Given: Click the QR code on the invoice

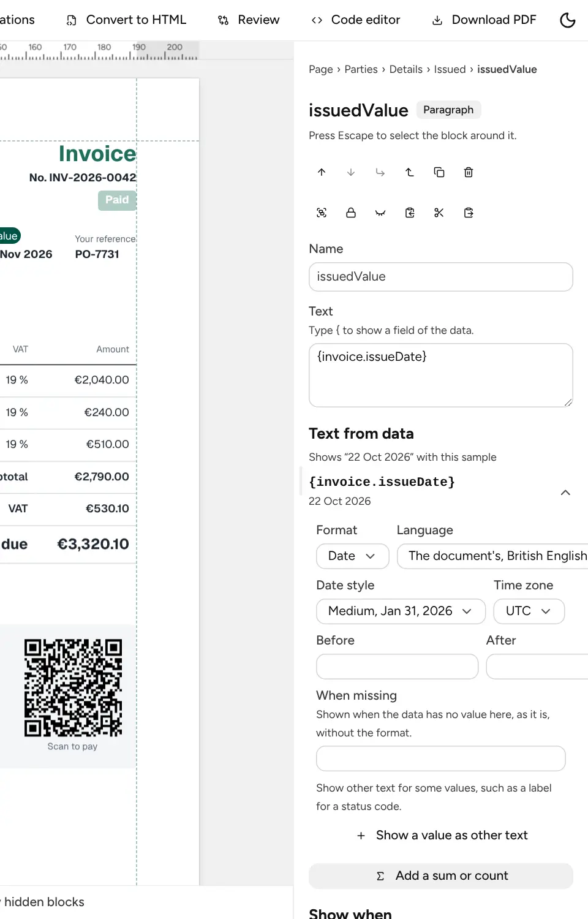Looking at the screenshot, I should click(73, 688).
